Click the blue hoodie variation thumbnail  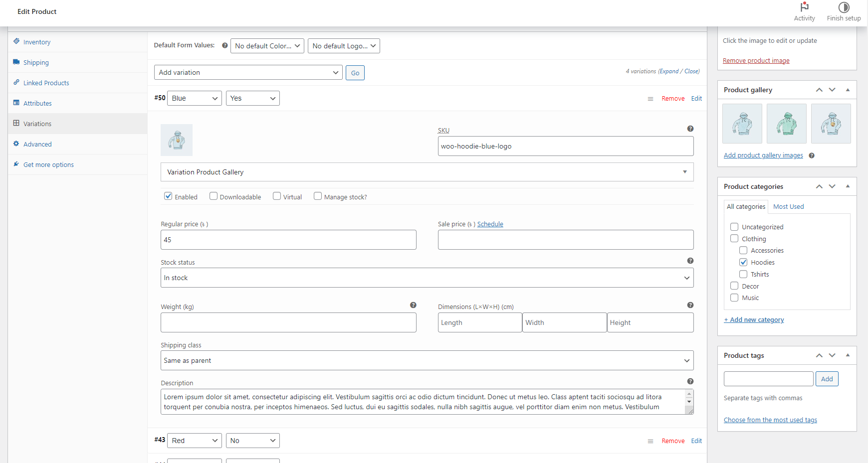coord(177,140)
